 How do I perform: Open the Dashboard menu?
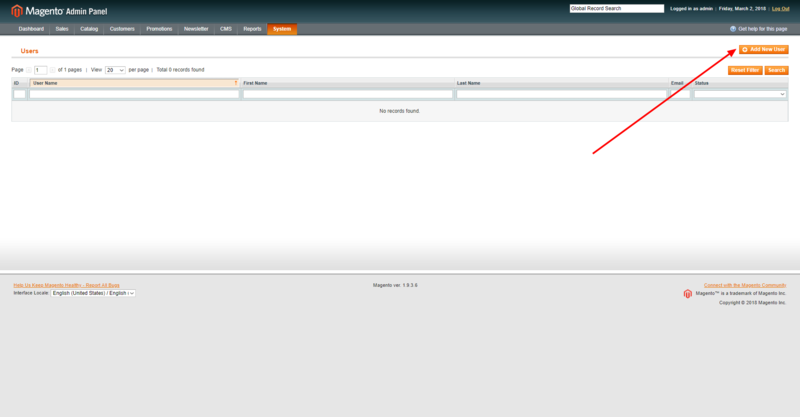(x=31, y=29)
